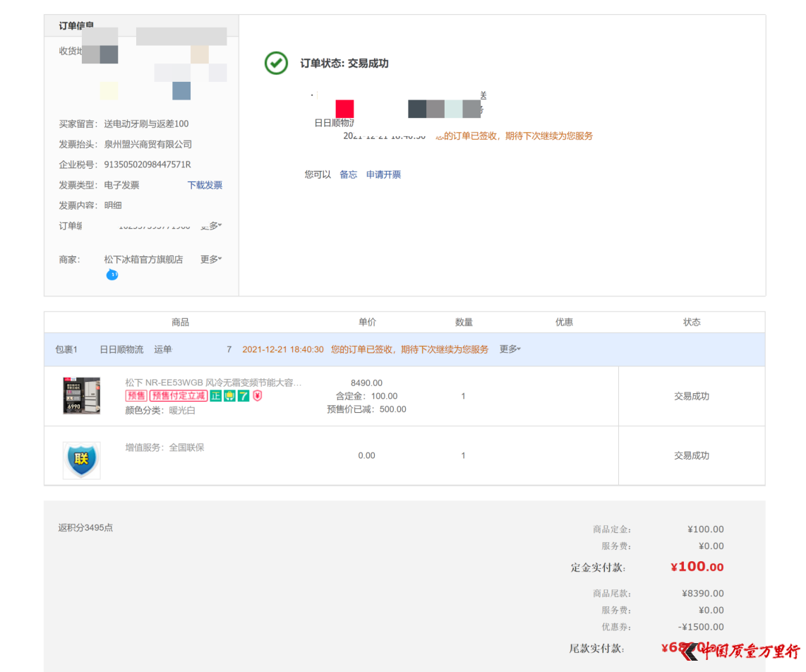Expand 更多 next to order number
Viewport: 806px width, 672px height.
click(x=211, y=226)
